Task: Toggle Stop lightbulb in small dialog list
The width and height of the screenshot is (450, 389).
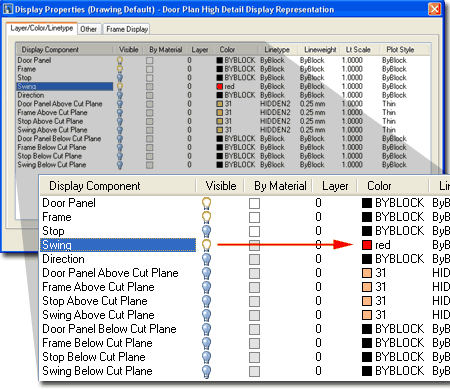Action: [120, 78]
